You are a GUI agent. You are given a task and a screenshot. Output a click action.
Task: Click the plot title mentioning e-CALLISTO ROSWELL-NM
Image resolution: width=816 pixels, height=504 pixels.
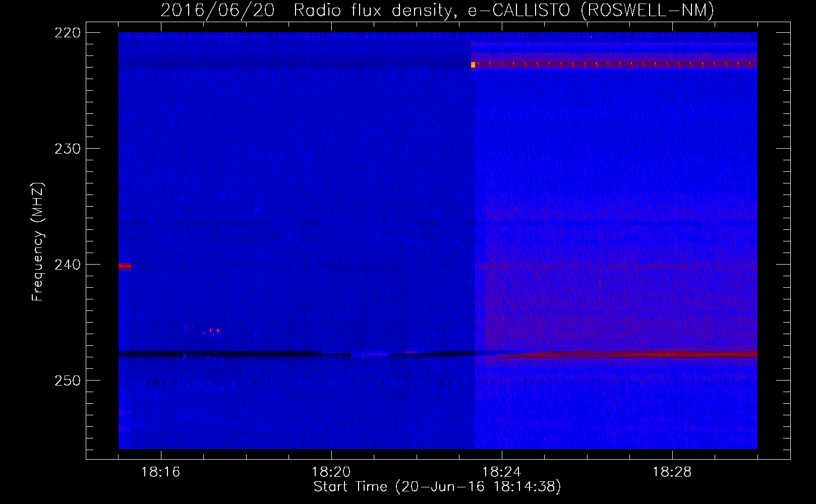point(437,10)
